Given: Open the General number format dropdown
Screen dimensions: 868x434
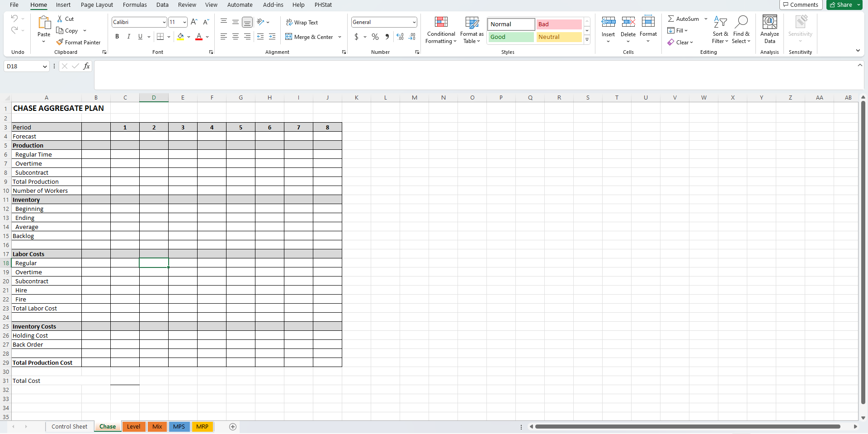Looking at the screenshot, I should [414, 22].
